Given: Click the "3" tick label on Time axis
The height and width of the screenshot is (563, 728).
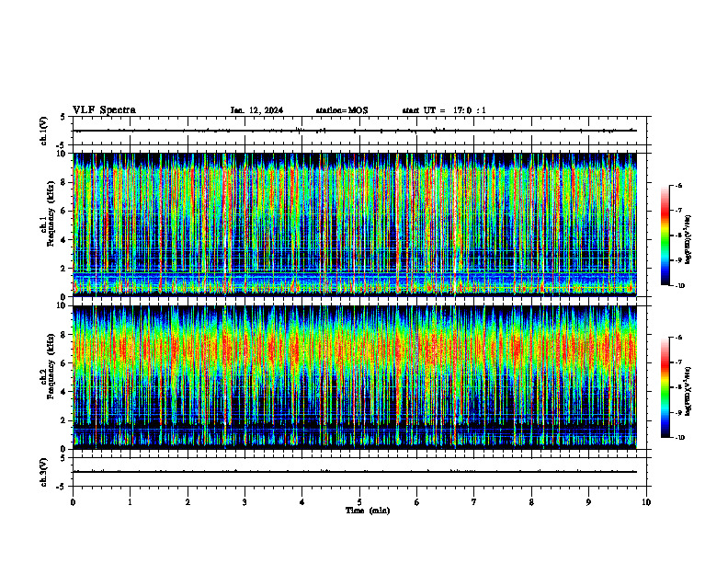Looking at the screenshot, I should coord(245,502).
